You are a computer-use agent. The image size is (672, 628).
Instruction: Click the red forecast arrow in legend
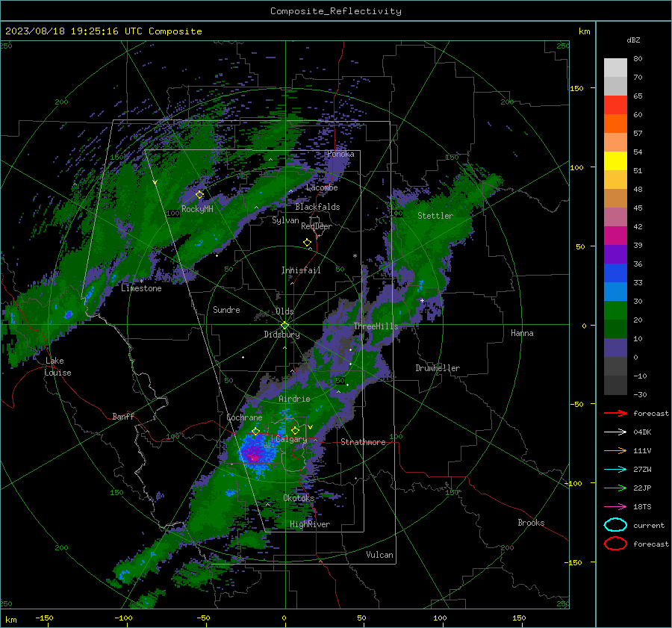point(615,413)
